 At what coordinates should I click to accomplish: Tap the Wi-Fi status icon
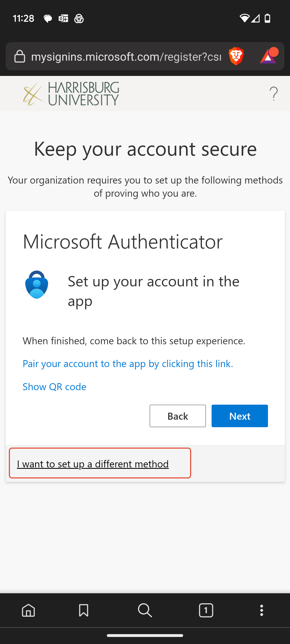[x=244, y=18]
